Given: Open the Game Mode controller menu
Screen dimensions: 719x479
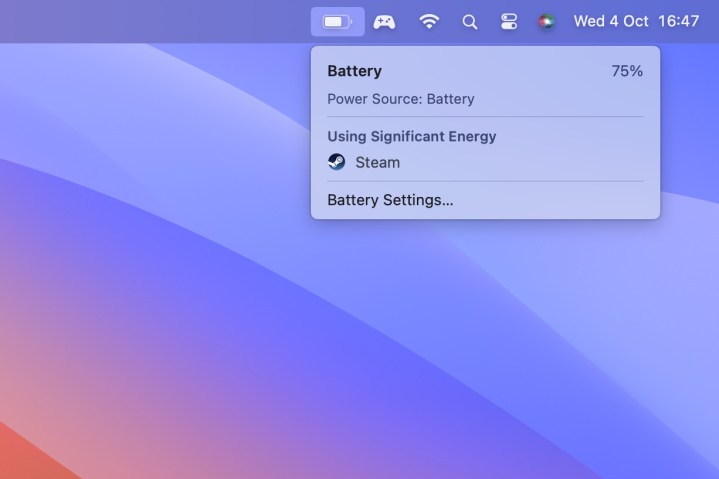Looking at the screenshot, I should tap(384, 22).
